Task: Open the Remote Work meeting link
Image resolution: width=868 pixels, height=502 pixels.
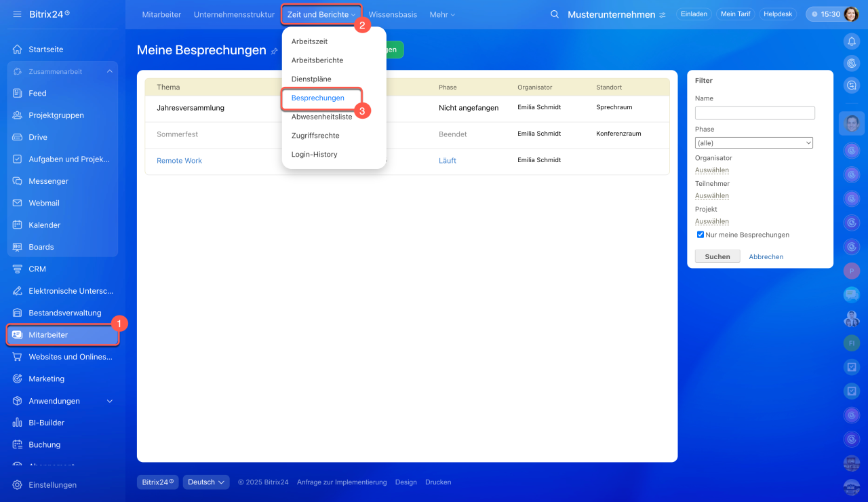Action: tap(179, 161)
